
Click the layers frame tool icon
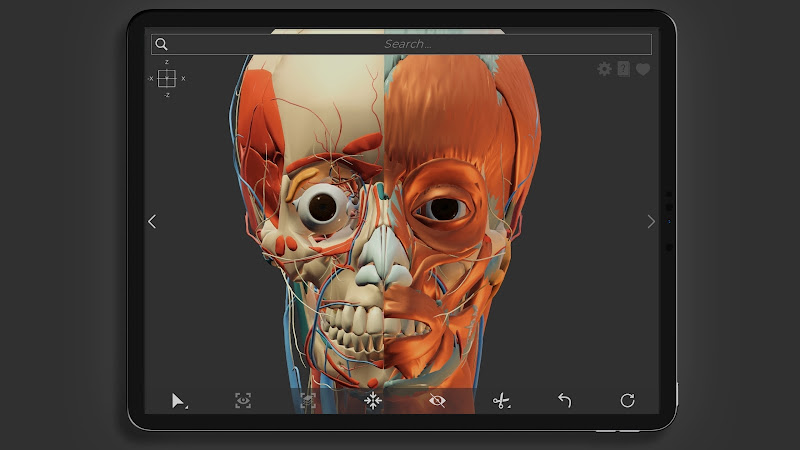(308, 401)
